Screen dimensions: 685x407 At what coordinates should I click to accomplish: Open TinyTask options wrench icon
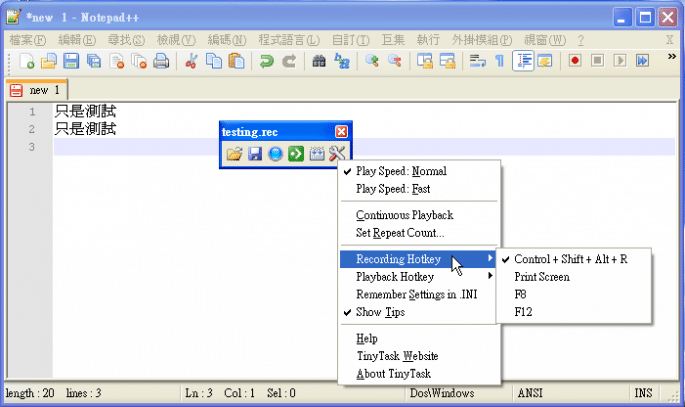click(x=337, y=154)
